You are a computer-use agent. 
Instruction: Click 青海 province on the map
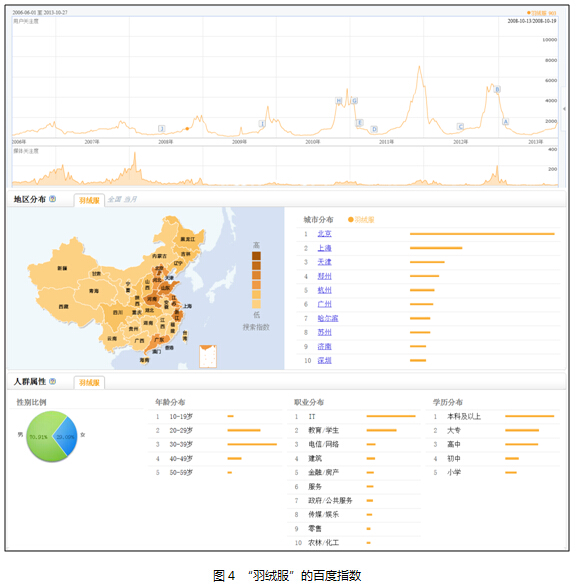pos(94,291)
